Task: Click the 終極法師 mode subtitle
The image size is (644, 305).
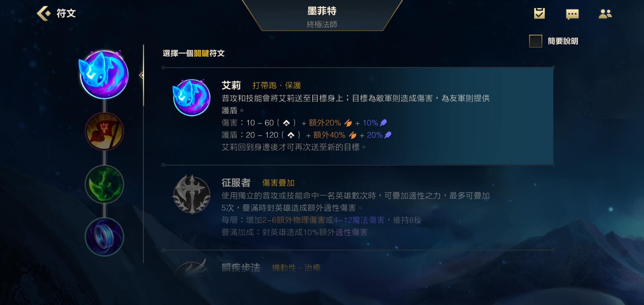Action: point(322,24)
